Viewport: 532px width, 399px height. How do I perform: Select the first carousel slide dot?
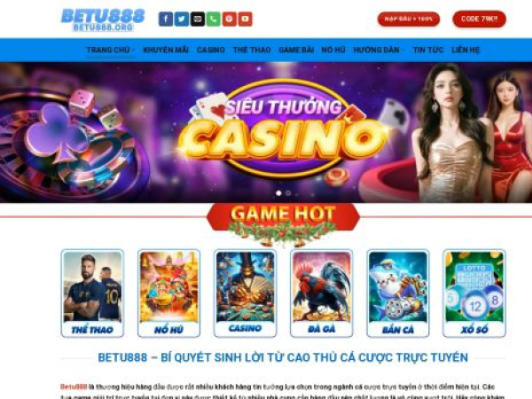[279, 193]
